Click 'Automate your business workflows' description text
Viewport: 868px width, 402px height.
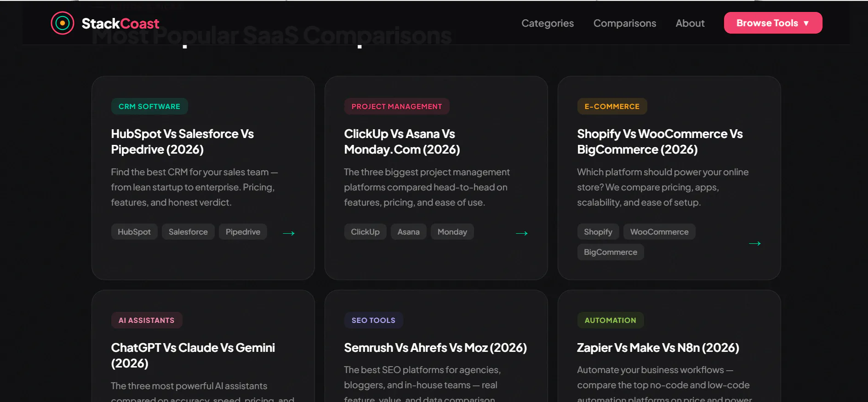(x=665, y=385)
